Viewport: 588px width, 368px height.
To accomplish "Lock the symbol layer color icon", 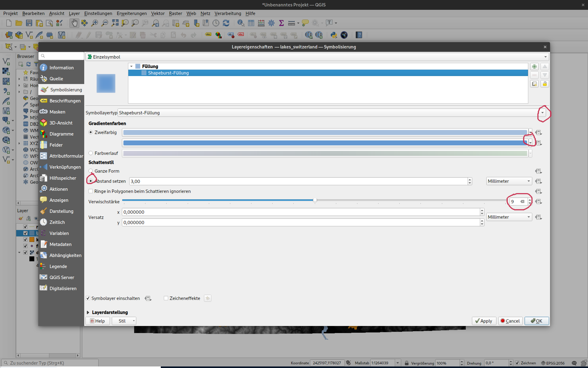I will pyautogui.click(x=545, y=84).
